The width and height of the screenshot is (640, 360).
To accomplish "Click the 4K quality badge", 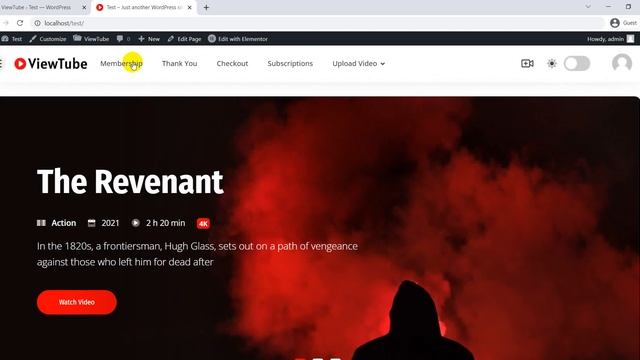I will pos(203,223).
